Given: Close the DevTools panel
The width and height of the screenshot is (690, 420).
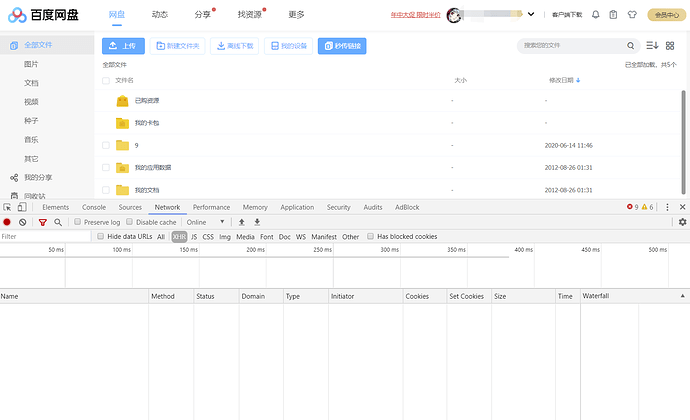Looking at the screenshot, I should [x=683, y=207].
